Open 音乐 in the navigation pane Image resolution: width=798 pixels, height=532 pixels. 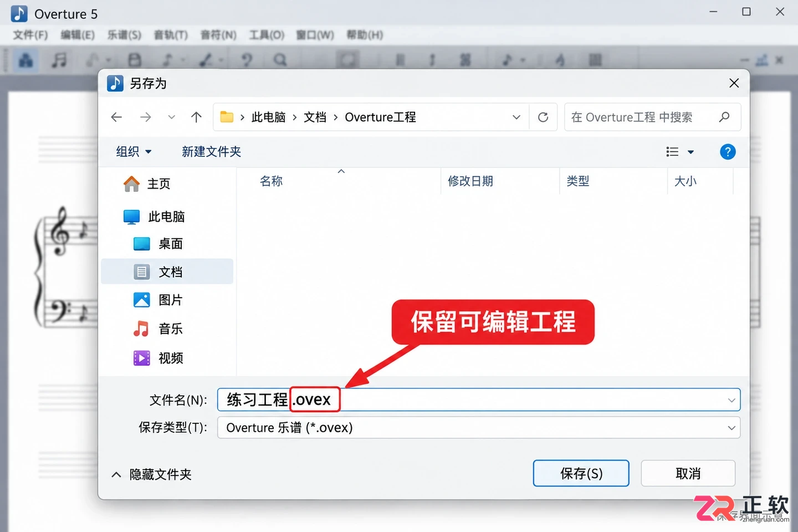(158, 329)
